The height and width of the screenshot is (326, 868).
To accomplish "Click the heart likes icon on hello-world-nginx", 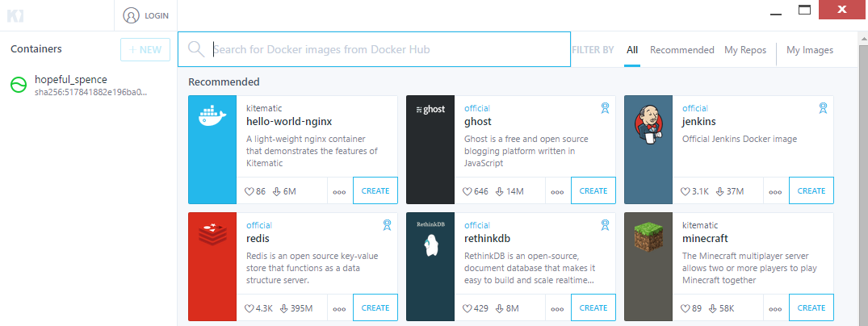I will click(x=249, y=191).
